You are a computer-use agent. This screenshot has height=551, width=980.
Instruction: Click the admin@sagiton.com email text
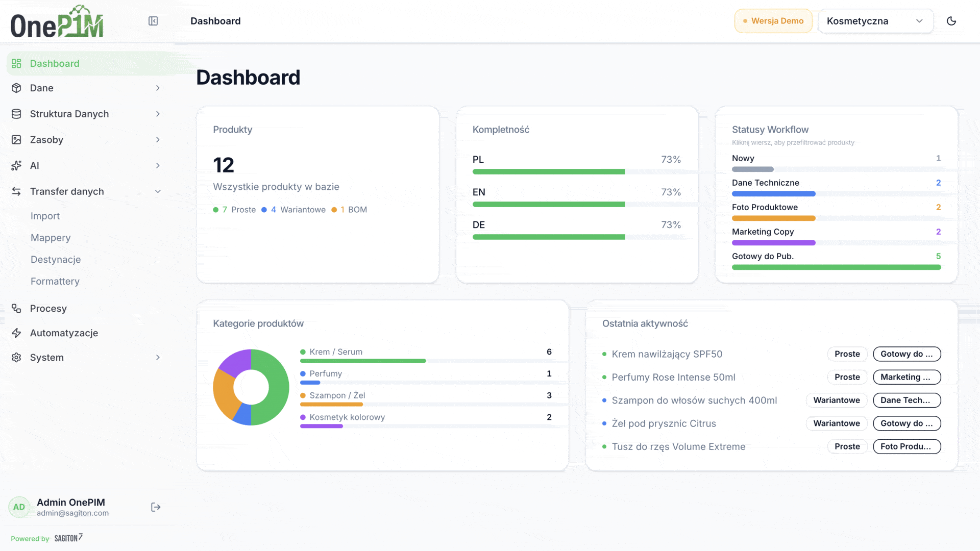[72, 513]
